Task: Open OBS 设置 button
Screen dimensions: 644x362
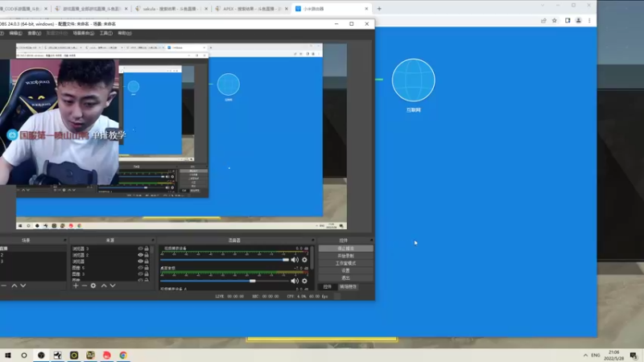Action: point(346,271)
